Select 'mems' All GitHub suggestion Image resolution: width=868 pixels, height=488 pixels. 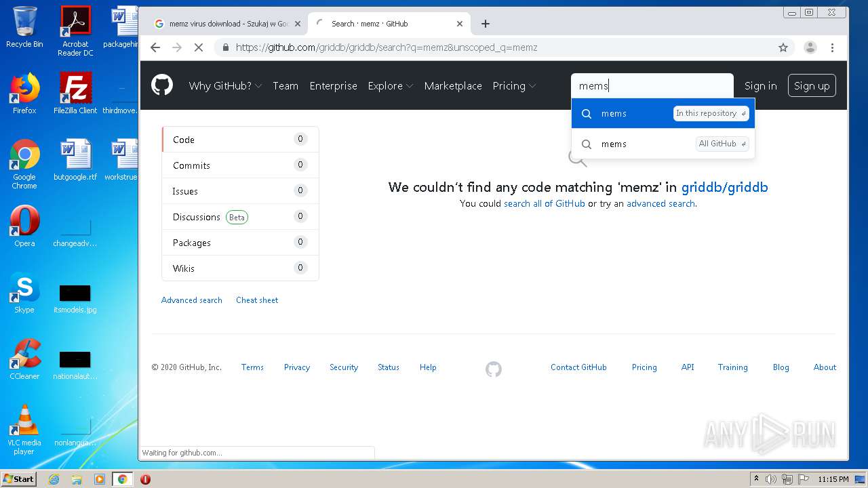pos(663,144)
